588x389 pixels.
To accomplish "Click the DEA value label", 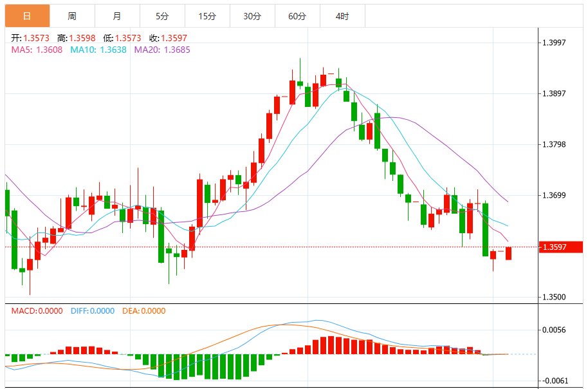I will 143,311.
